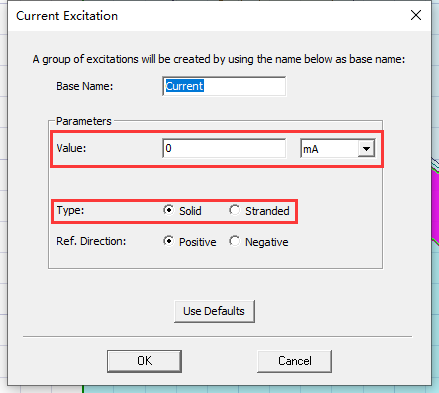This screenshot has height=393, width=439.
Task: Focus the Value input box
Action: click(x=224, y=148)
